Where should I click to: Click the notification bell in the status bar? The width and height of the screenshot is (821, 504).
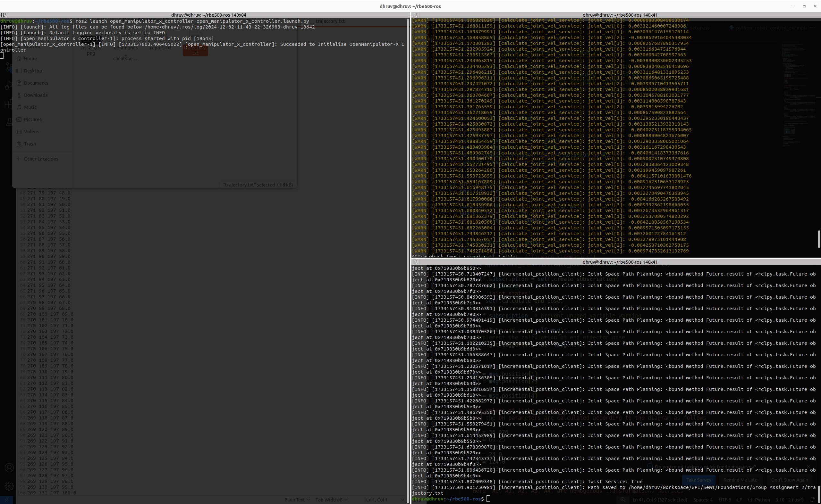(x=812, y=500)
